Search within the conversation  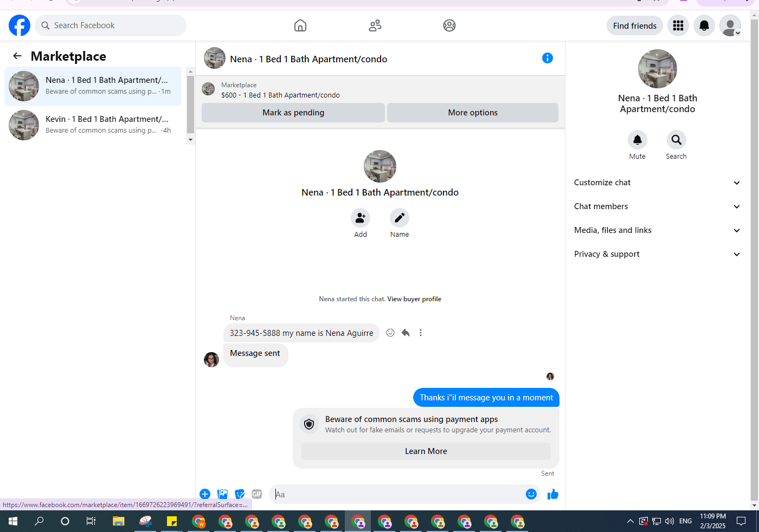pyautogui.click(x=677, y=140)
